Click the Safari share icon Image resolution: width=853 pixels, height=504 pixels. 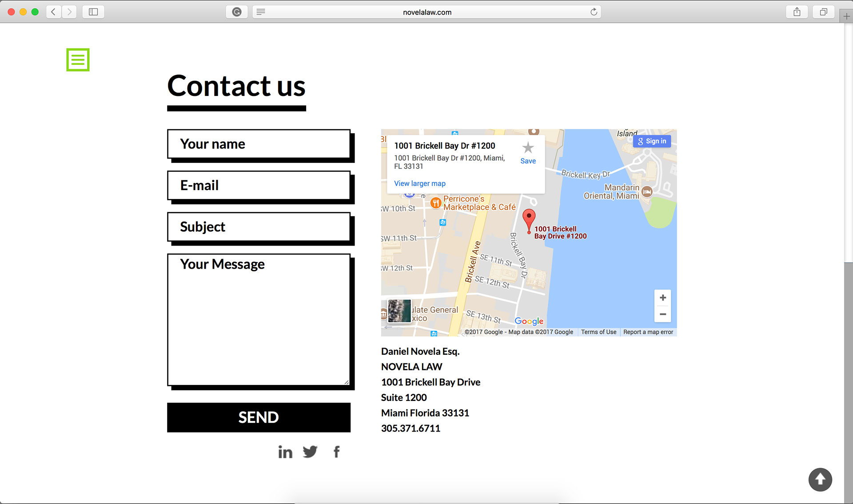pyautogui.click(x=797, y=12)
